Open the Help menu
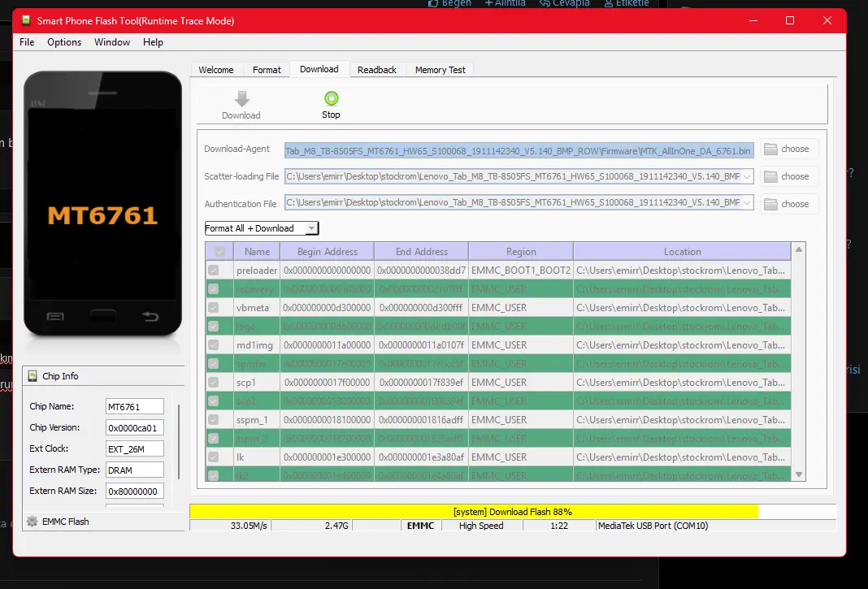This screenshot has height=589, width=868. 153,42
